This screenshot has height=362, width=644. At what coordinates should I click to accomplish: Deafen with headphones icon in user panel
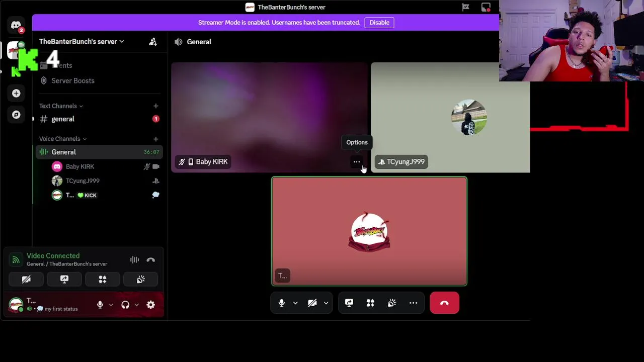[x=125, y=305]
